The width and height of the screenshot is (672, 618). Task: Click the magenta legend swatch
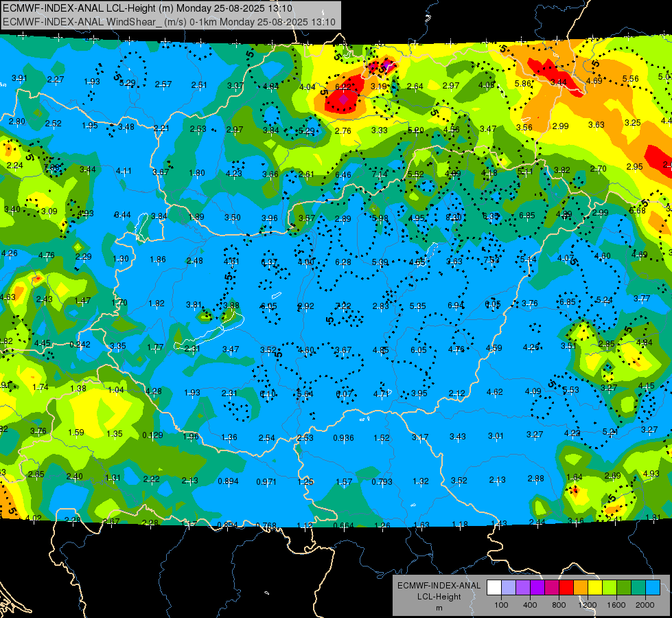coord(552,588)
